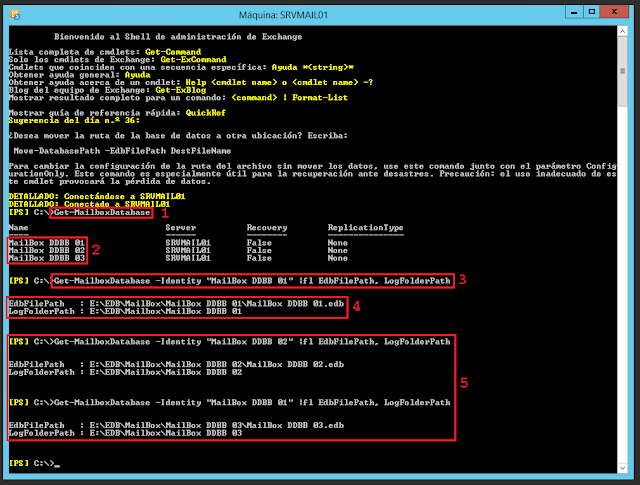Grab the vertical scrollbar thumb
This screenshot has width=640, height=485.
(x=622, y=71)
